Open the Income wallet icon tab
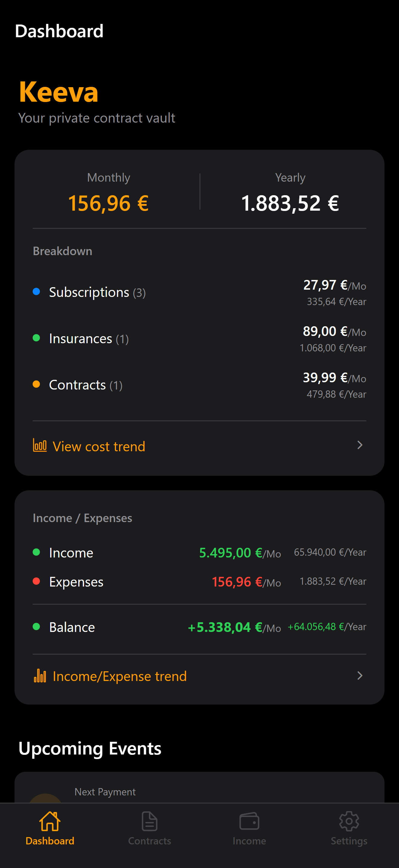This screenshot has height=868, width=399. (249, 821)
